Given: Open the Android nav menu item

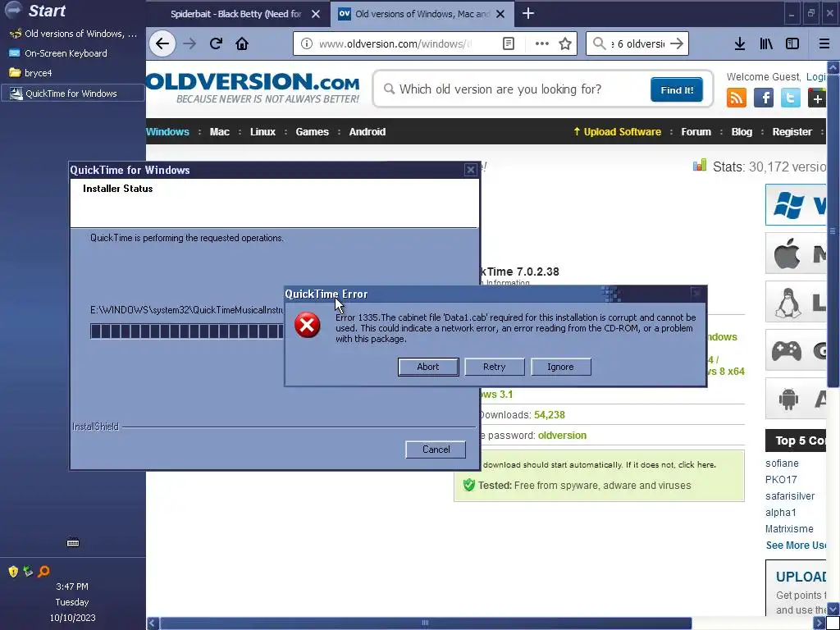Looking at the screenshot, I should click(367, 132).
